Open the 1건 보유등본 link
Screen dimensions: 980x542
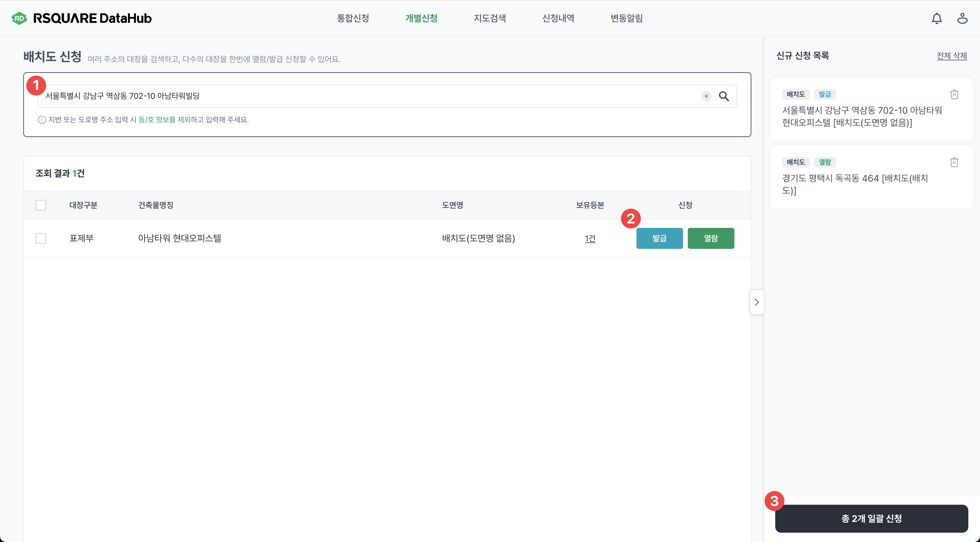pos(590,238)
